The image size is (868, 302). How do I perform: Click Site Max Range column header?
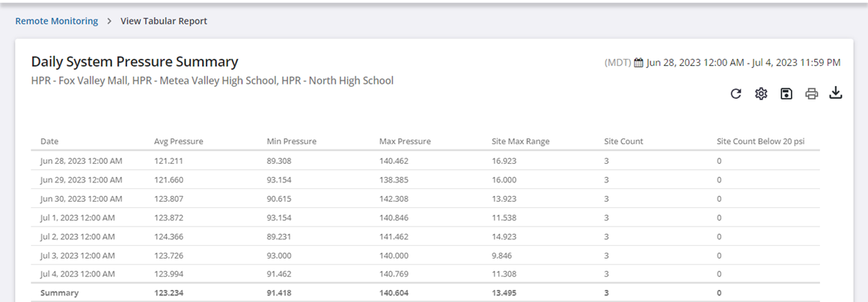pyautogui.click(x=520, y=141)
